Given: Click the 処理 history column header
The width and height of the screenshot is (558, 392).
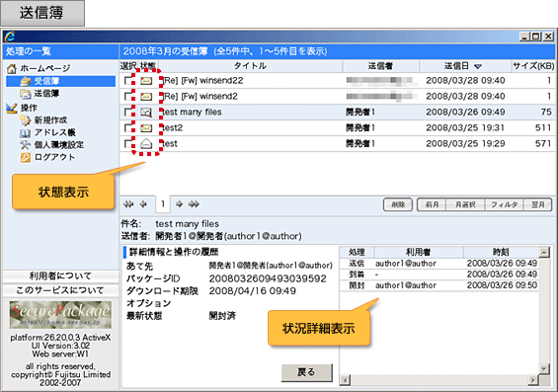Looking at the screenshot, I should pyautogui.click(x=357, y=252).
